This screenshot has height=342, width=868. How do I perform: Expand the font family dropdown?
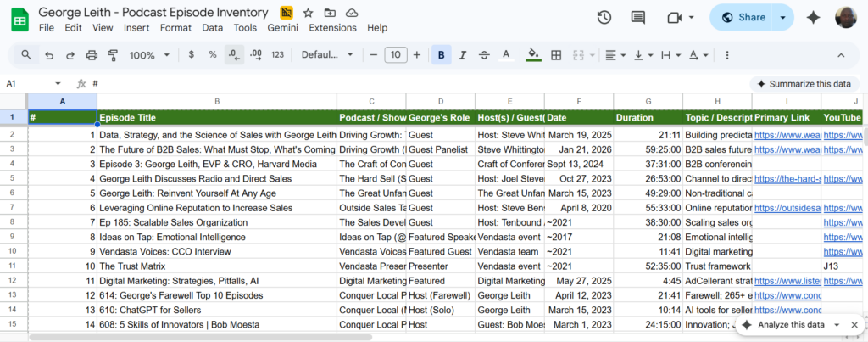(325, 55)
